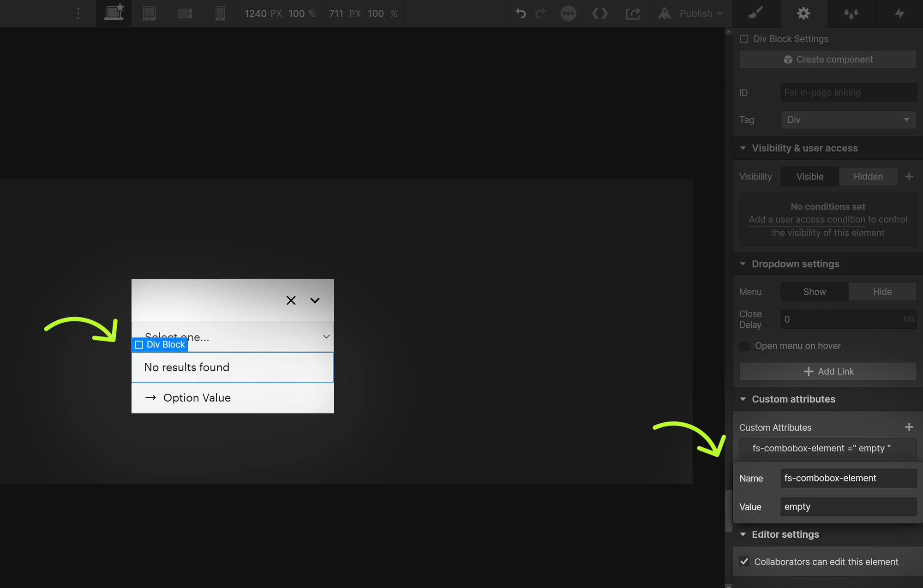
Task: Open the code export brackets icon
Action: (x=599, y=13)
